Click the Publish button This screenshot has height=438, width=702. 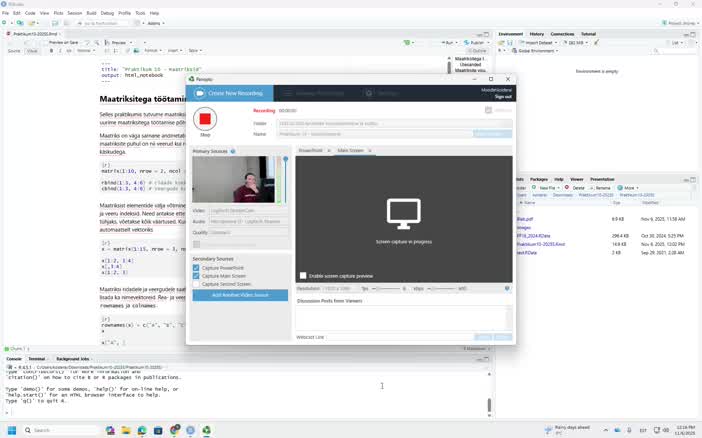[x=475, y=43]
